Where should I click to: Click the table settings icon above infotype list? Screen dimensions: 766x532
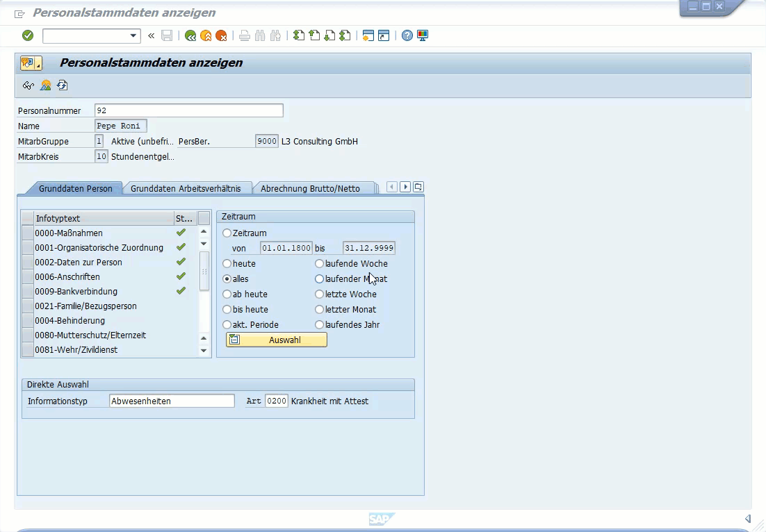click(x=204, y=218)
